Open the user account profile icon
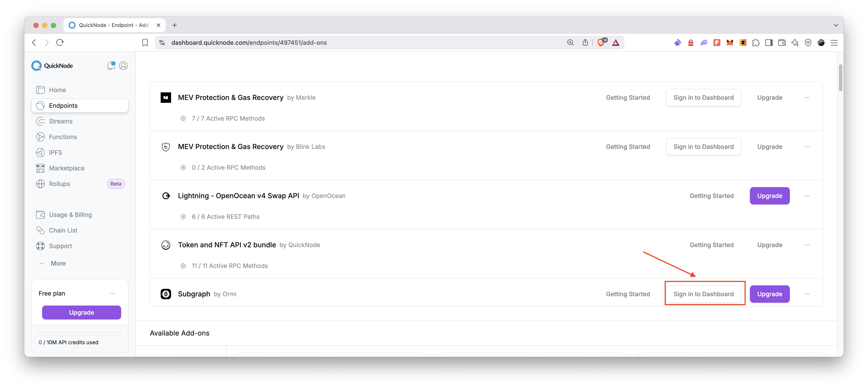Screen dimensions: 868x389 pos(123,65)
